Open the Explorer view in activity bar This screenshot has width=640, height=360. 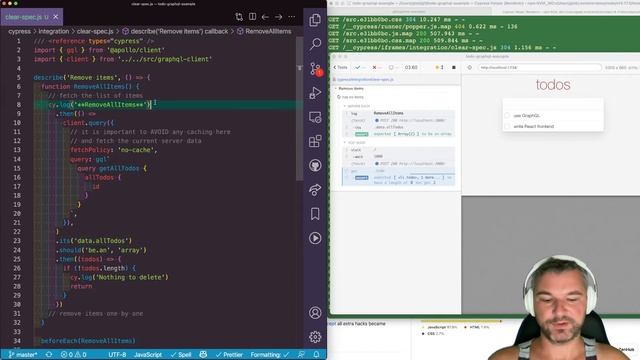pos(315,20)
